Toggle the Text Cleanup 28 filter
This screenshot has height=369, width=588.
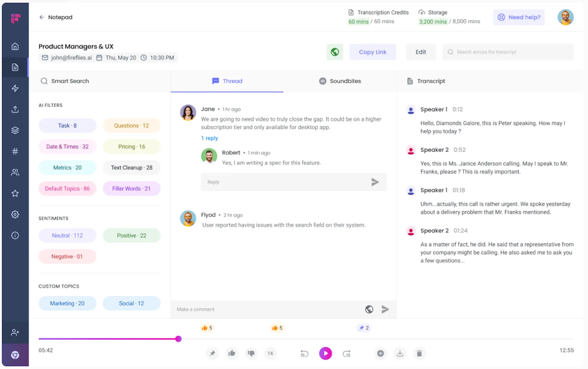[x=132, y=168]
